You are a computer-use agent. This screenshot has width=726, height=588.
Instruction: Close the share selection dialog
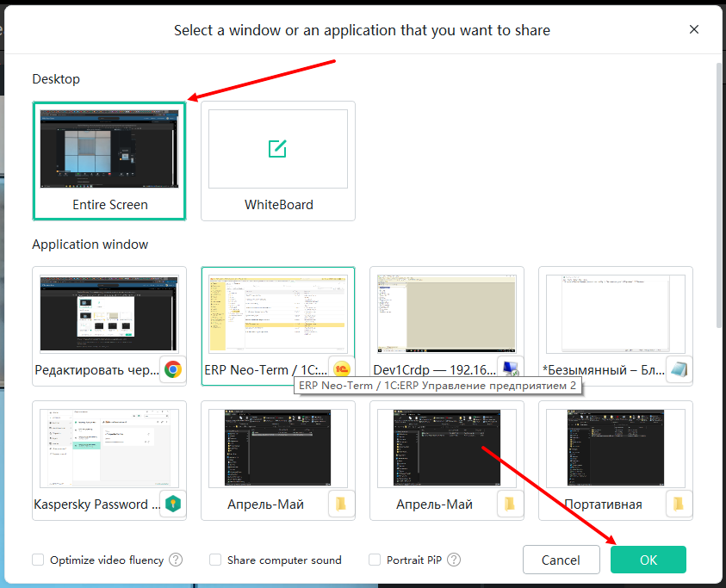pyautogui.click(x=693, y=29)
